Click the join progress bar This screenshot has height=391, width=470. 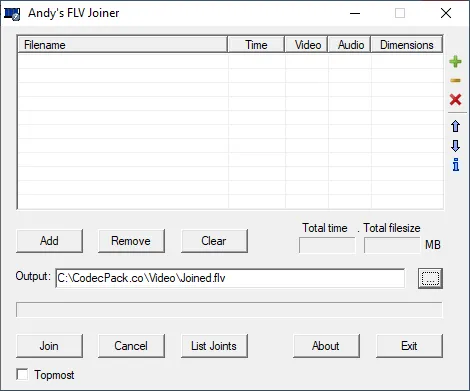coord(229,310)
